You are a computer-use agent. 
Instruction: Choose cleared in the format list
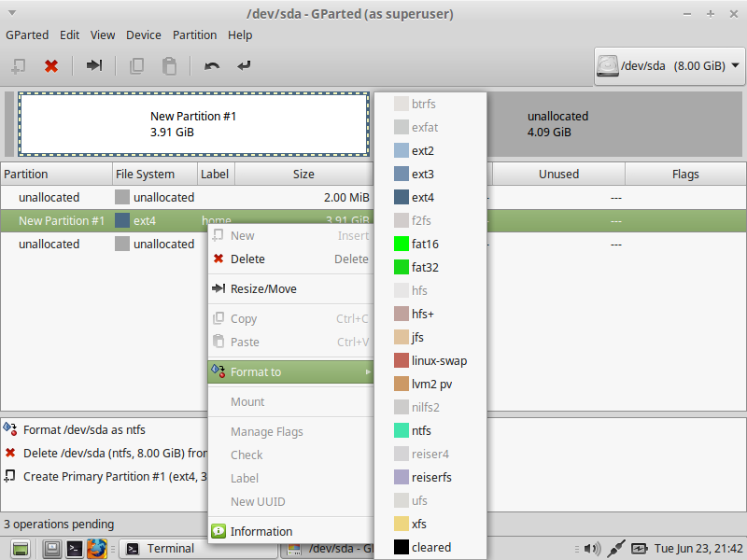coord(430,547)
